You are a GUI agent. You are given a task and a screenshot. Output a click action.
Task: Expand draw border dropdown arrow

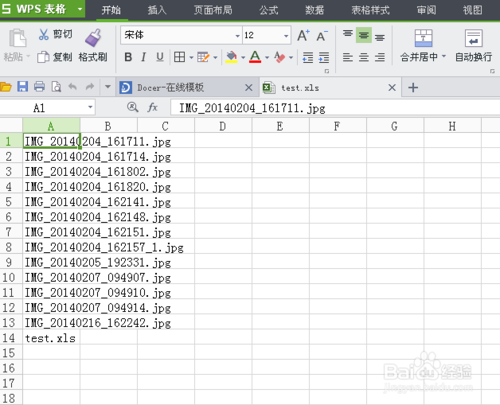(215, 58)
